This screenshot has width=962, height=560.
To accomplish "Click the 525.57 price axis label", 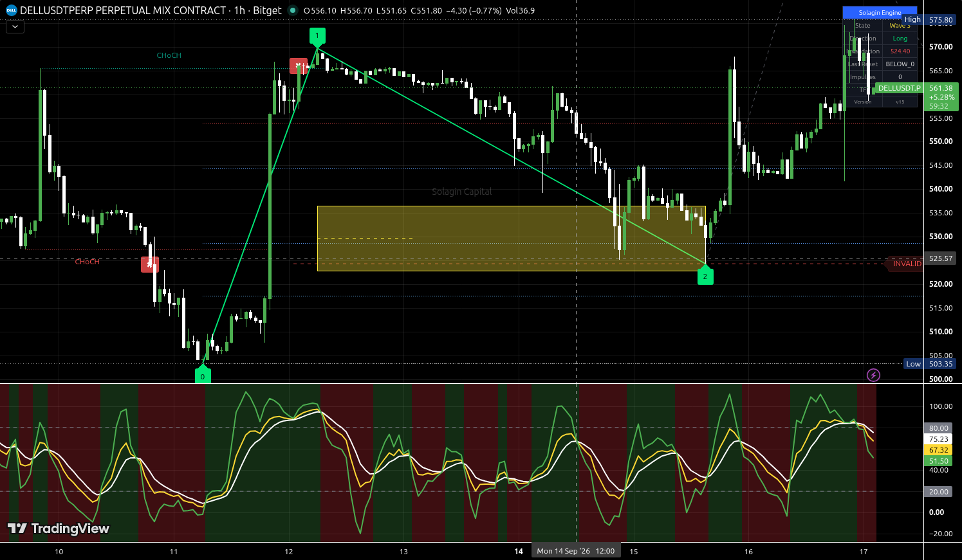I will pos(941,258).
